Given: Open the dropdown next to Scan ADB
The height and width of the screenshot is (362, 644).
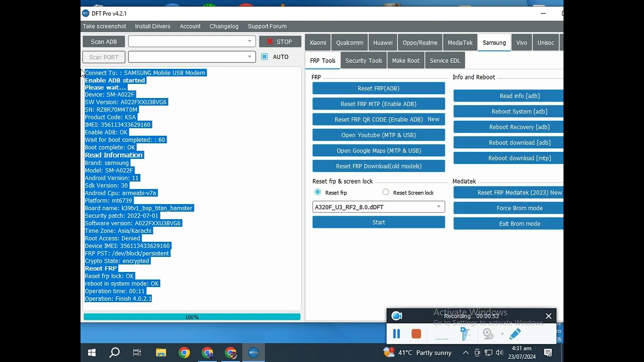Looking at the screenshot, I should coord(249,41).
